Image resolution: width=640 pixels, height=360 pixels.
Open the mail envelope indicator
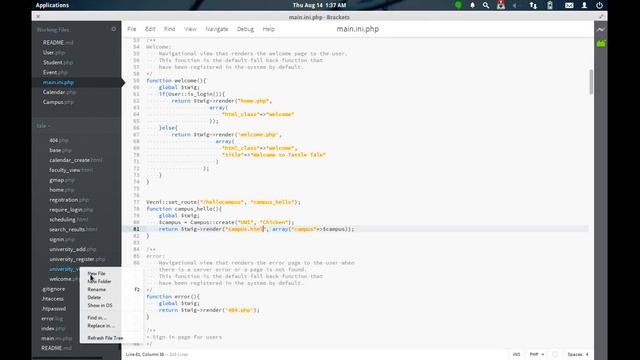[x=569, y=5]
